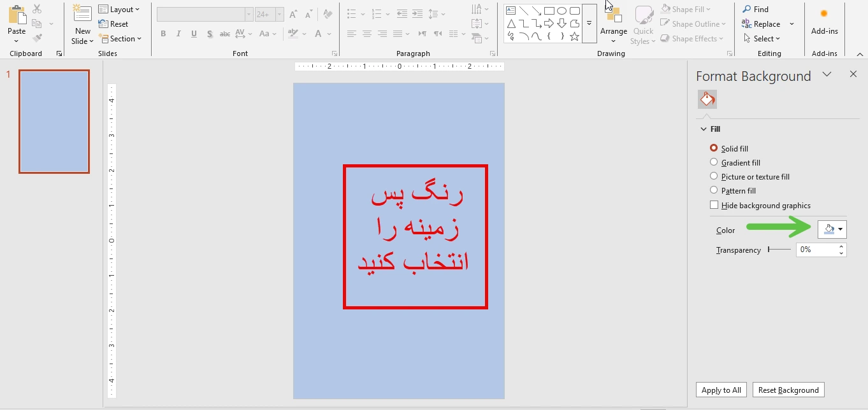Open the Select menu in Editing

(x=762, y=39)
